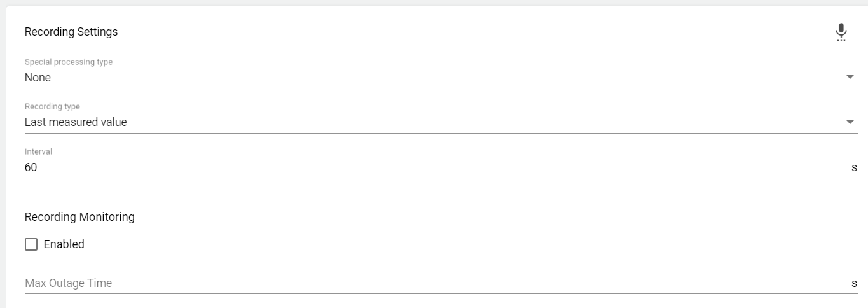This screenshot has height=308, width=868.
Task: Click the "Special processing type" field label
Action: click(69, 62)
